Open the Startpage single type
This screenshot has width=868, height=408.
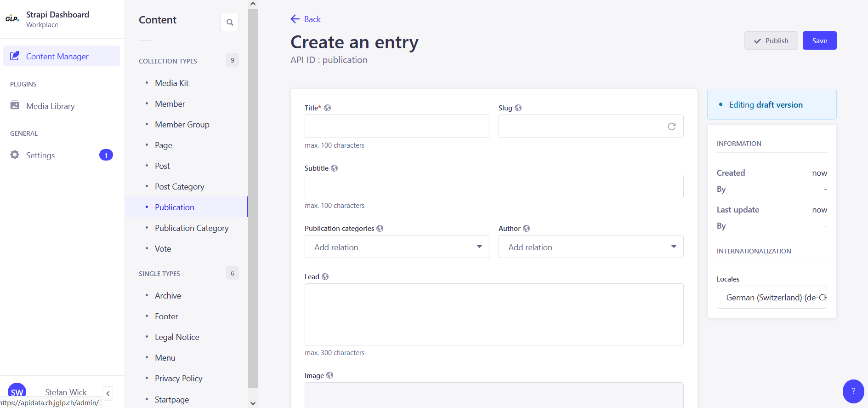172,399
